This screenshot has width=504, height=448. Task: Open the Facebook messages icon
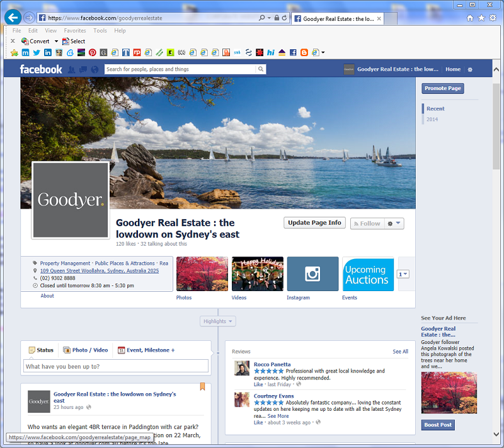pyautogui.click(x=83, y=69)
